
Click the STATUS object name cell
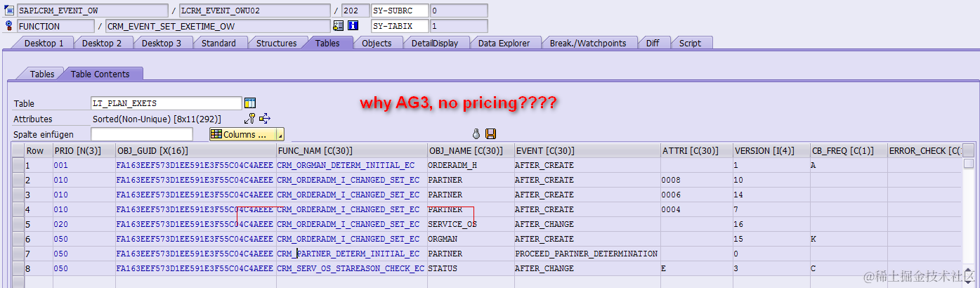(470, 268)
